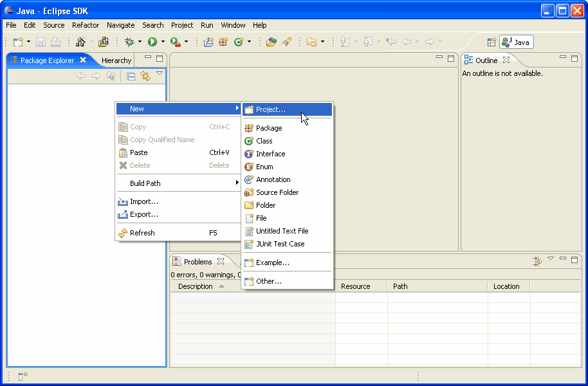Click the Open Type toolbar icon

[x=271, y=42]
